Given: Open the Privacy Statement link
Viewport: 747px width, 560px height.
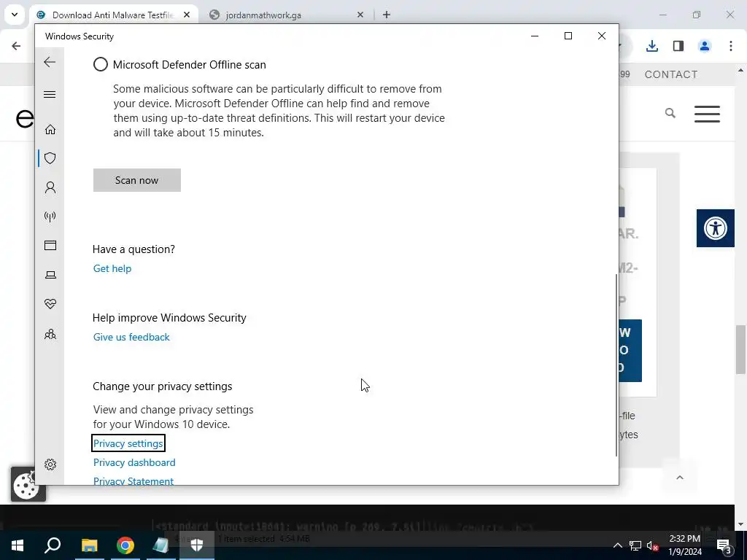Looking at the screenshot, I should tap(133, 481).
